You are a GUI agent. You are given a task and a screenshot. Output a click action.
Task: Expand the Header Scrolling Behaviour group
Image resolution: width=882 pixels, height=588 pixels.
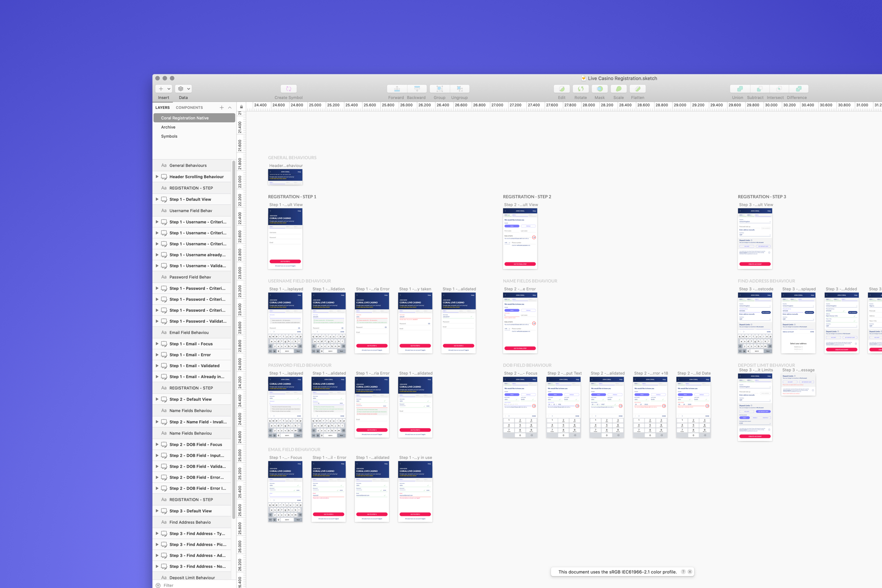158,176
